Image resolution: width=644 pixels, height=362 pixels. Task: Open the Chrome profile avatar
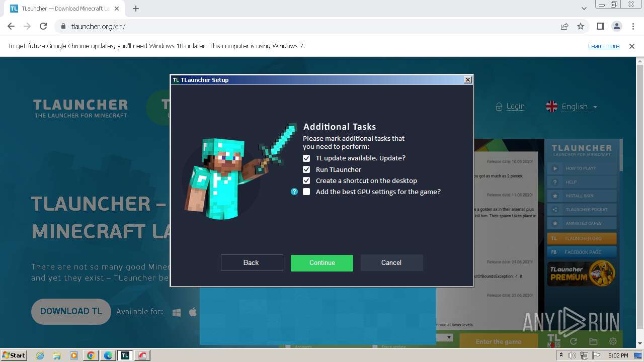click(616, 26)
